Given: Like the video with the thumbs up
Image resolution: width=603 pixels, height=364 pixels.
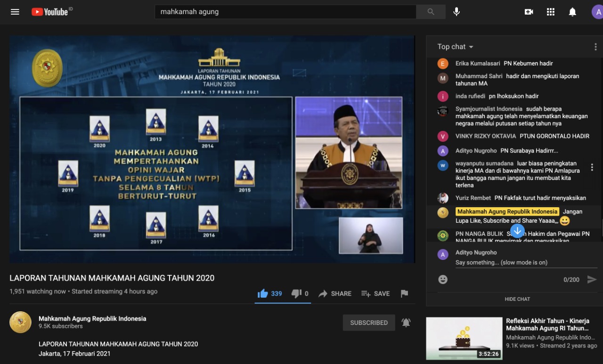Looking at the screenshot, I should (263, 293).
